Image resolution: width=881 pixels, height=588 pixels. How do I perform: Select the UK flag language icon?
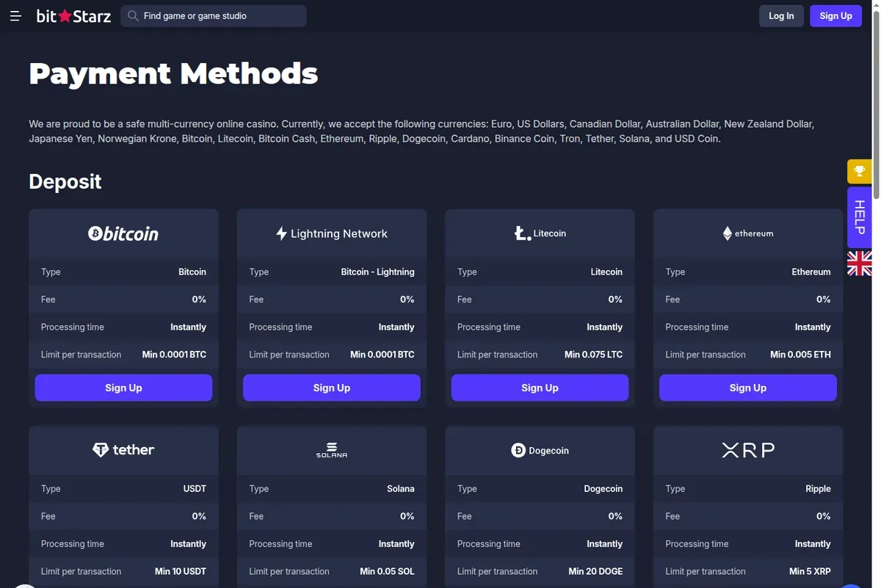click(859, 263)
